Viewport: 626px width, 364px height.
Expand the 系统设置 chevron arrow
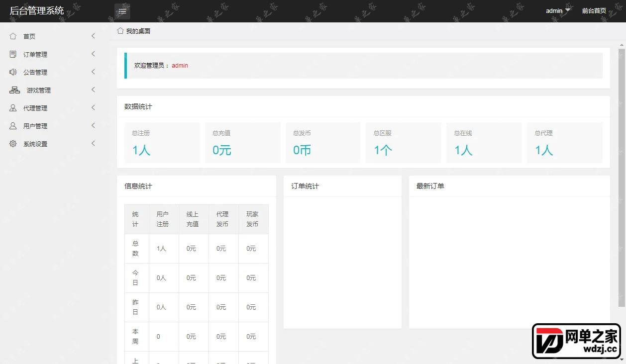(93, 143)
